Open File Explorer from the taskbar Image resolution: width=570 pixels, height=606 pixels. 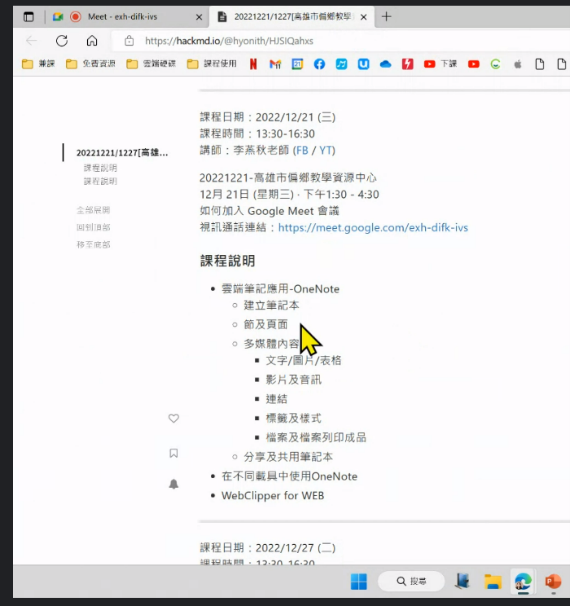(x=493, y=582)
